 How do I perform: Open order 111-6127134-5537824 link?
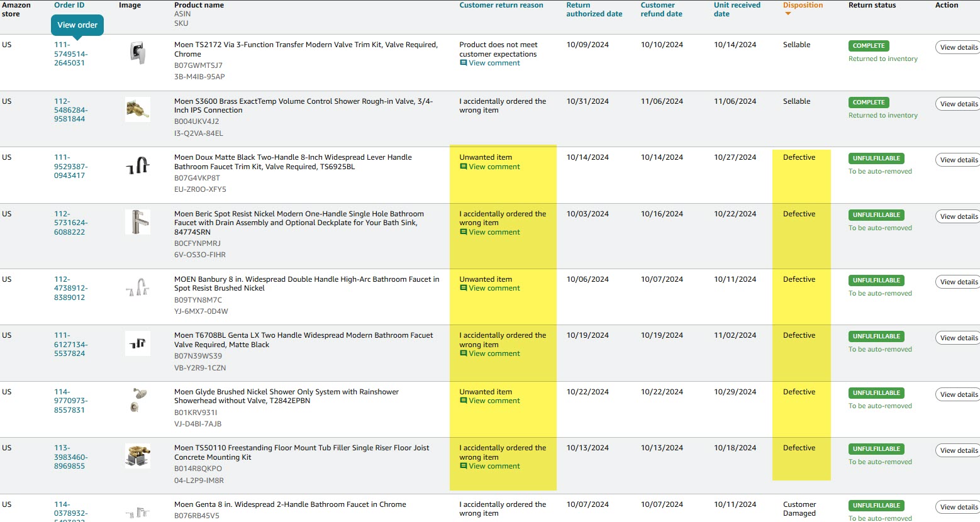coord(70,345)
